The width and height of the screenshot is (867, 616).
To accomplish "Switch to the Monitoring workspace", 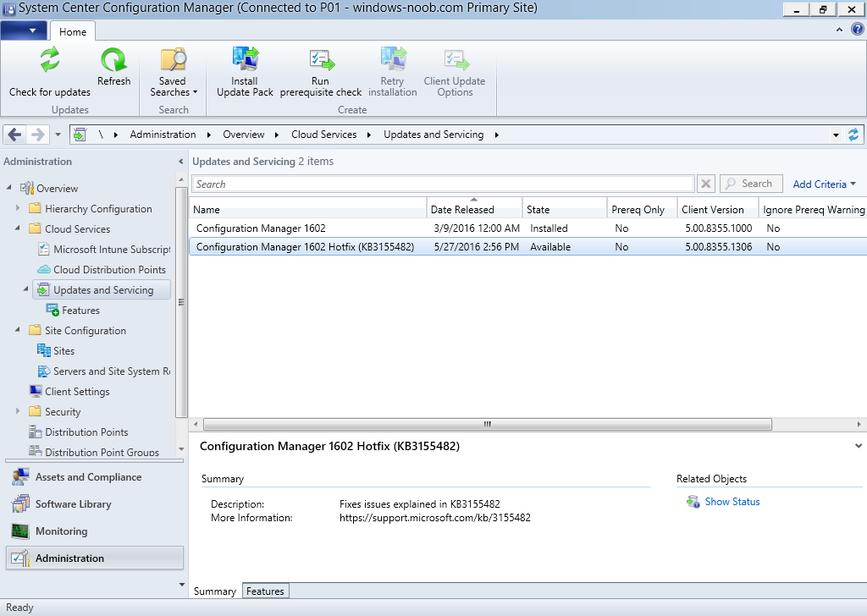I will click(x=94, y=531).
